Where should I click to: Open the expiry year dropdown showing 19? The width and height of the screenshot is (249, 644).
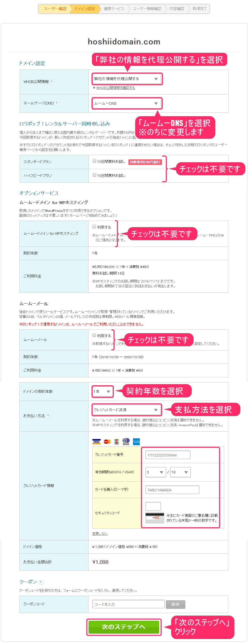(180, 472)
